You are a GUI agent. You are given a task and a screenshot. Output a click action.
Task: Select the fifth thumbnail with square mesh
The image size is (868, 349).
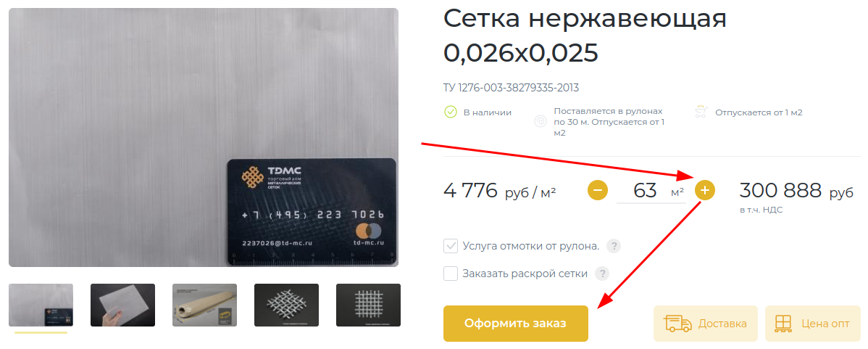click(368, 305)
